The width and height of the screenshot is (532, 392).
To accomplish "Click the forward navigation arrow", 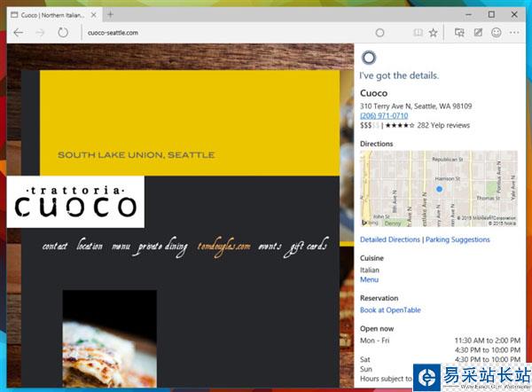I will click(x=41, y=33).
